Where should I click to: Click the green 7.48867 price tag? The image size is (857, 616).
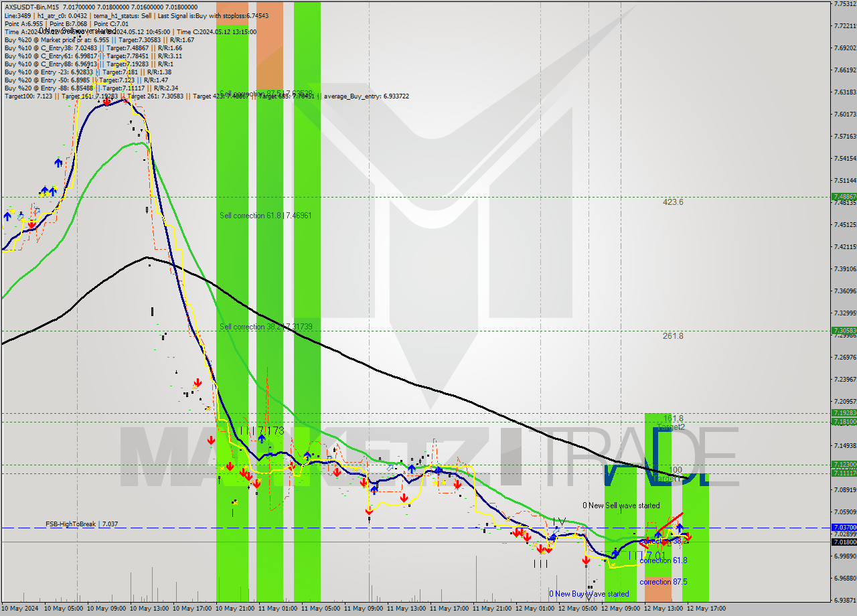843,197
